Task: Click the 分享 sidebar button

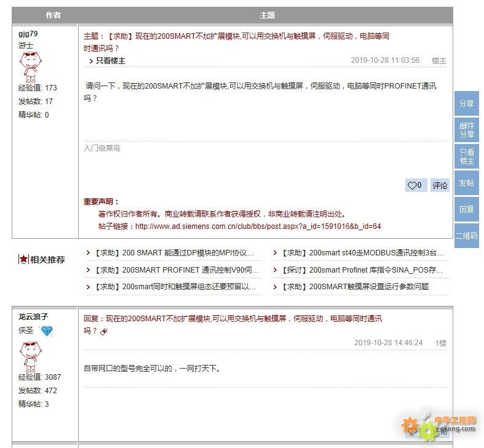Action: [x=466, y=103]
